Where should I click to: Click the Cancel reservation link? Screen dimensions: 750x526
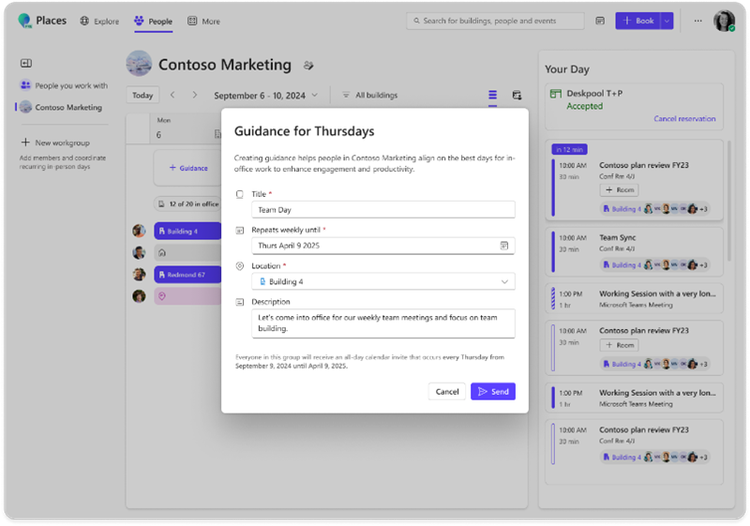coord(684,119)
